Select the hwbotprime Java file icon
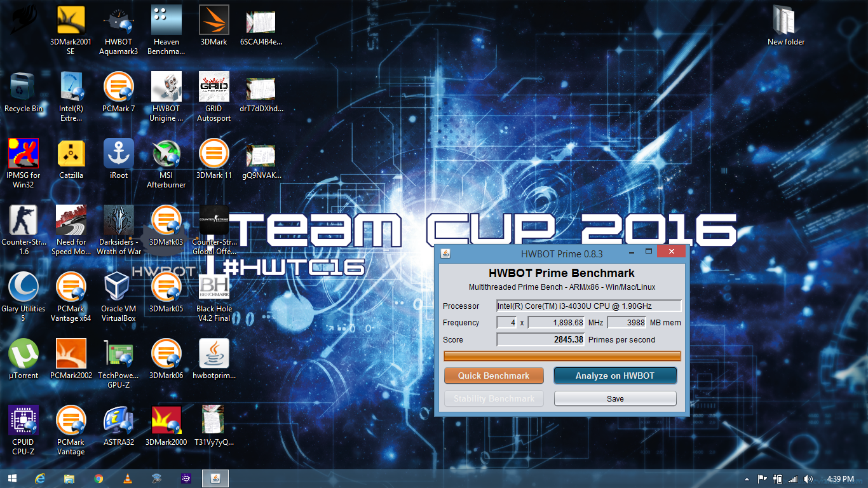The image size is (868, 488). click(214, 359)
